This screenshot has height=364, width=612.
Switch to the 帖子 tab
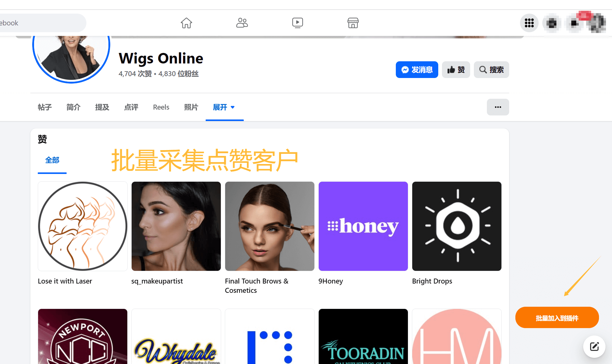(x=45, y=107)
